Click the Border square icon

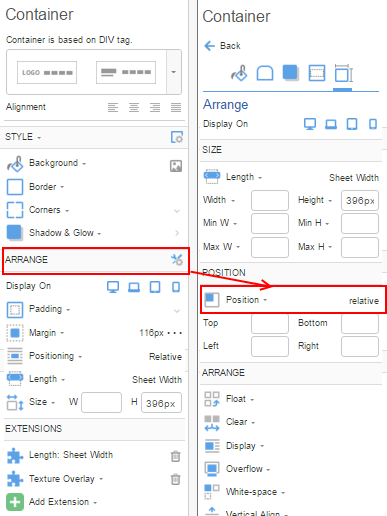point(15,187)
